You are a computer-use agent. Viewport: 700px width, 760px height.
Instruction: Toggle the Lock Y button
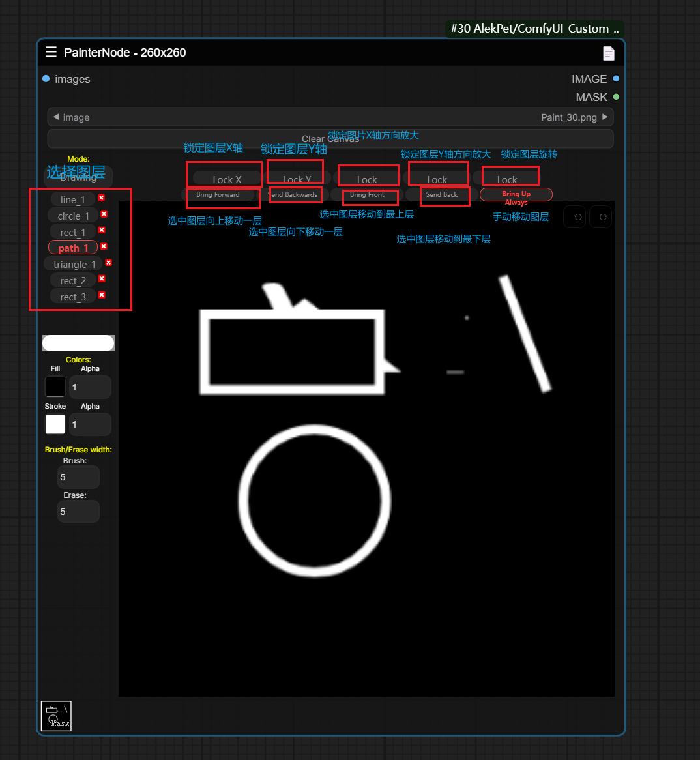pyautogui.click(x=297, y=179)
